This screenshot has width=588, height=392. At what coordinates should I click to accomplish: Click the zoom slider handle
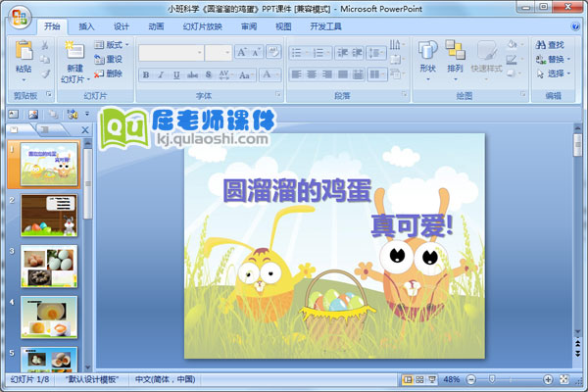tap(492, 379)
